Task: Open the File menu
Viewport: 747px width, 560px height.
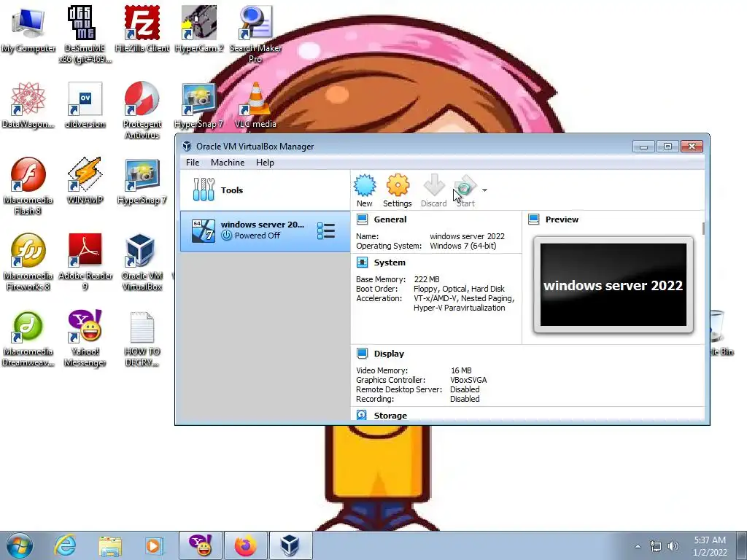Action: 193,163
